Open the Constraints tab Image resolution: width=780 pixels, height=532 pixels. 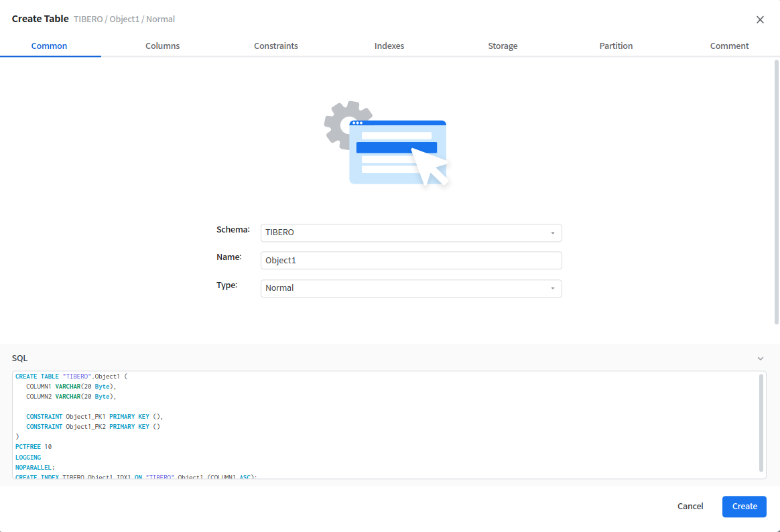(x=276, y=46)
